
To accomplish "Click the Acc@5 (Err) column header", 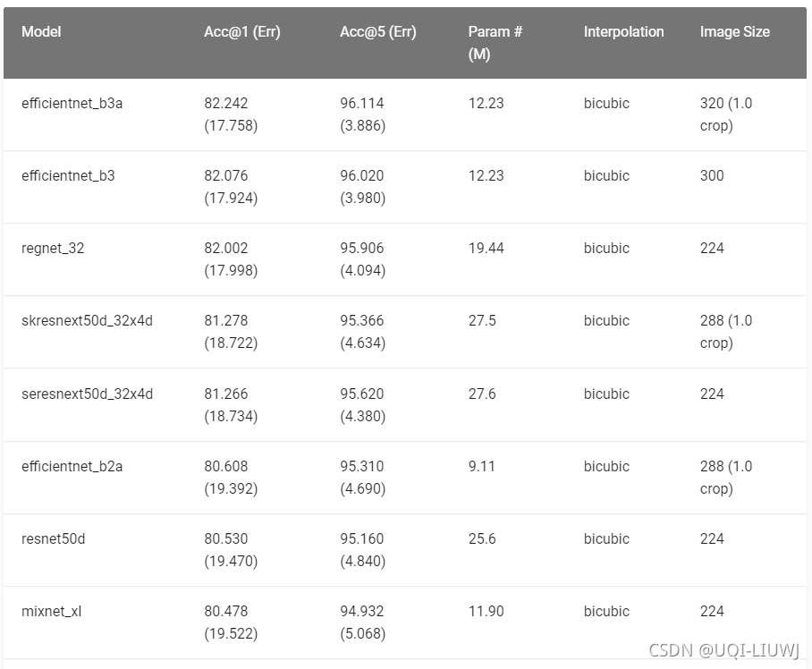I will [378, 31].
